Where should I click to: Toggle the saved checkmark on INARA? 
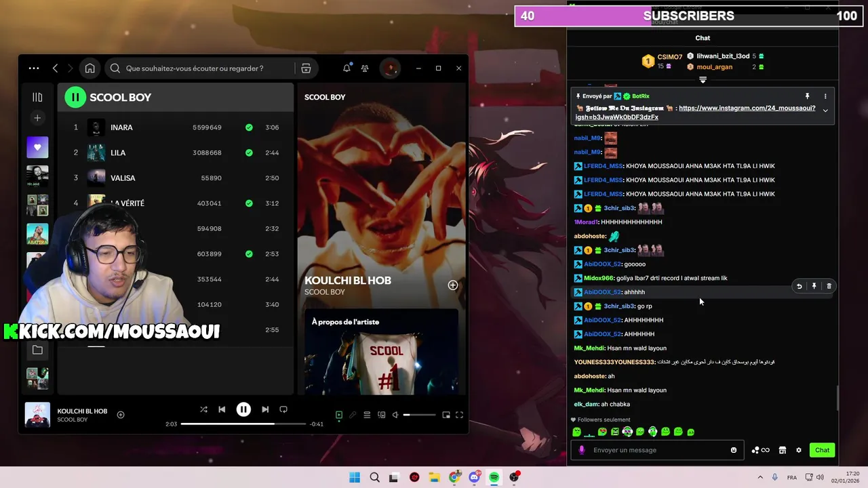(x=249, y=127)
